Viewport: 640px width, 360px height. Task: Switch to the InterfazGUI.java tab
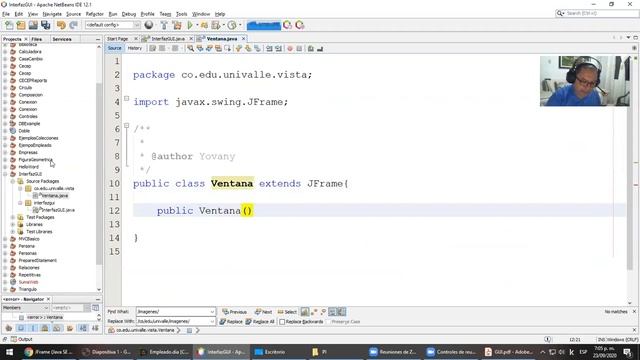coord(168,39)
